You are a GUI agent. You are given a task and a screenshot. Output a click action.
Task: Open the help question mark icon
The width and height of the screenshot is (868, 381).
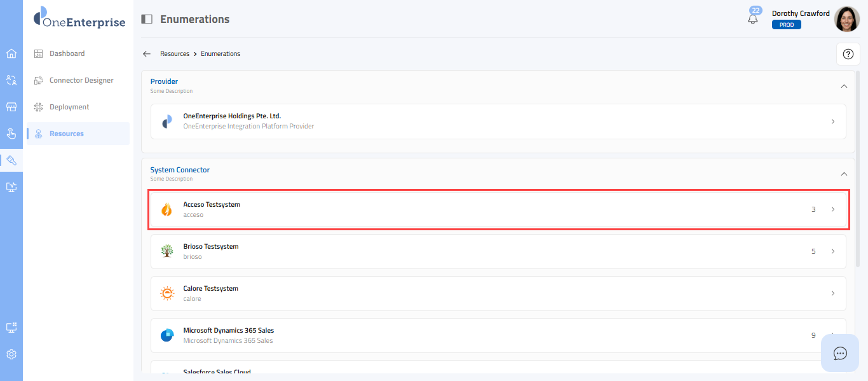[848, 54]
